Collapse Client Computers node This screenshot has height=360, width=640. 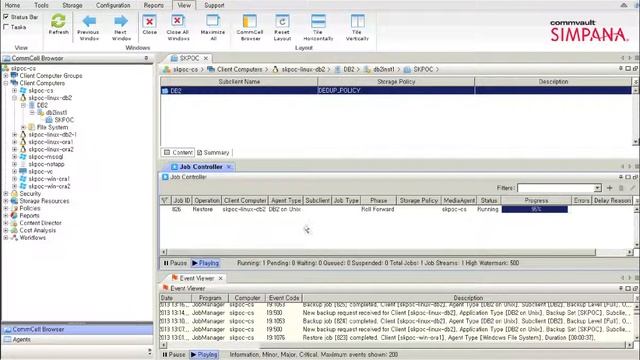click(x=6, y=83)
